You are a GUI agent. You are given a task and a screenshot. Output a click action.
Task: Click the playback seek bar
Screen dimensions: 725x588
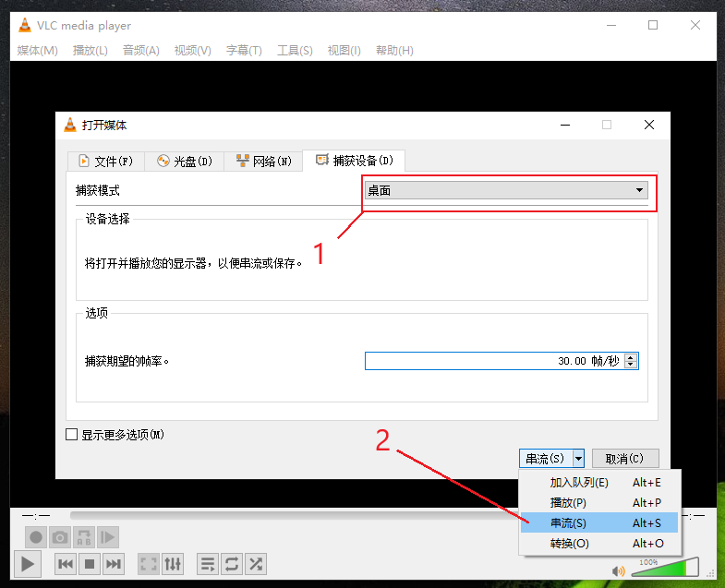click(296, 515)
